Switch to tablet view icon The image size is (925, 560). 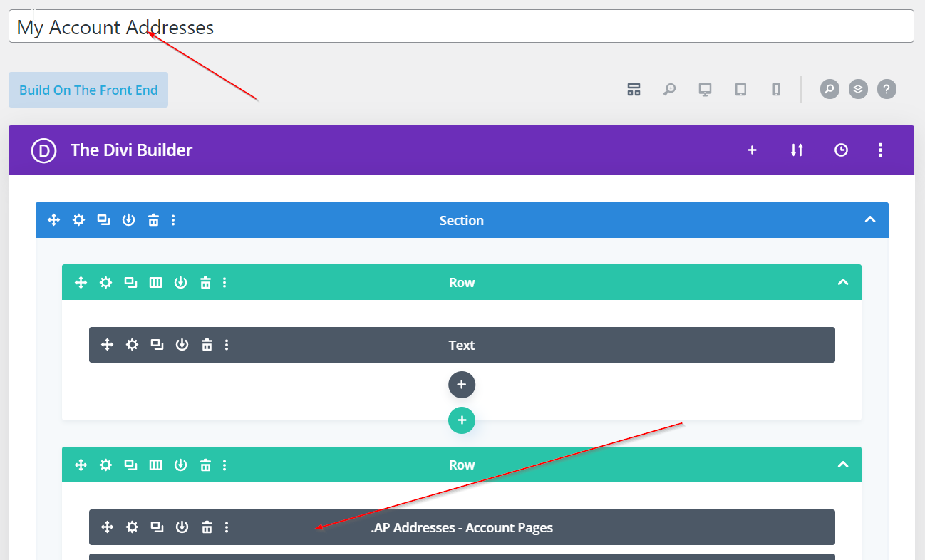(740, 89)
